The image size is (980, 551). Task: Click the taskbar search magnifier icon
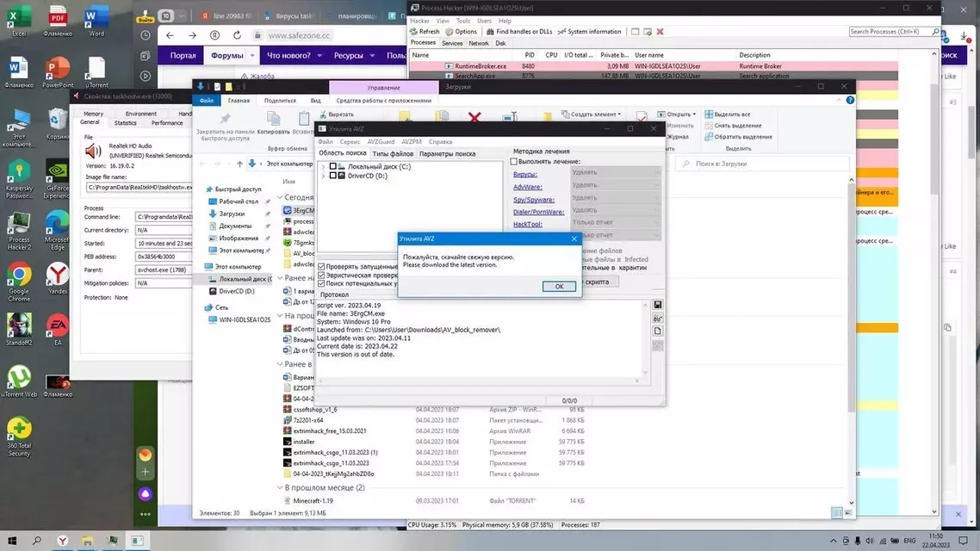(x=36, y=541)
